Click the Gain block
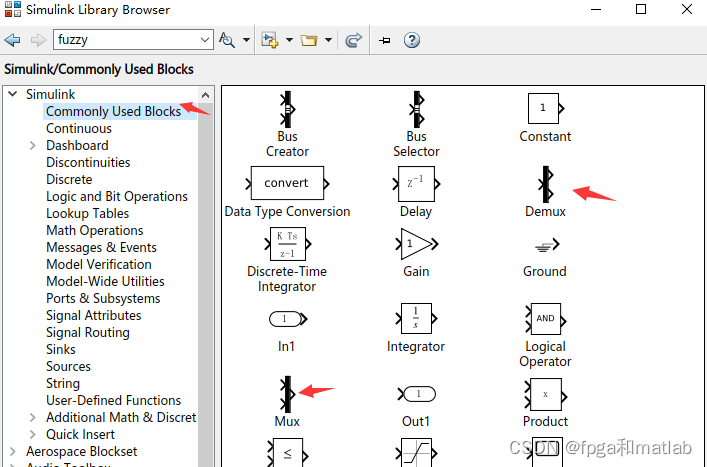The image size is (707, 467). click(x=416, y=244)
